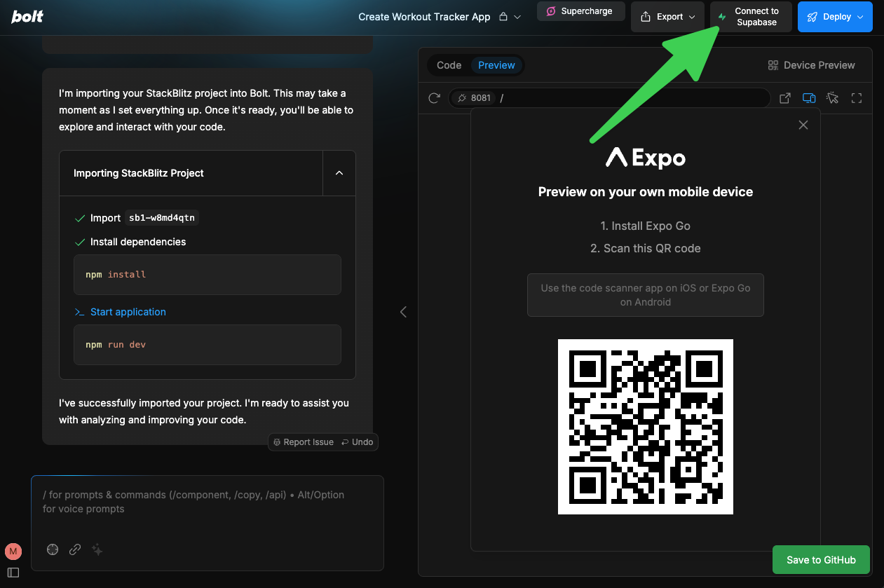This screenshot has height=588, width=884.
Task: Click the Start application link
Action: coord(128,312)
